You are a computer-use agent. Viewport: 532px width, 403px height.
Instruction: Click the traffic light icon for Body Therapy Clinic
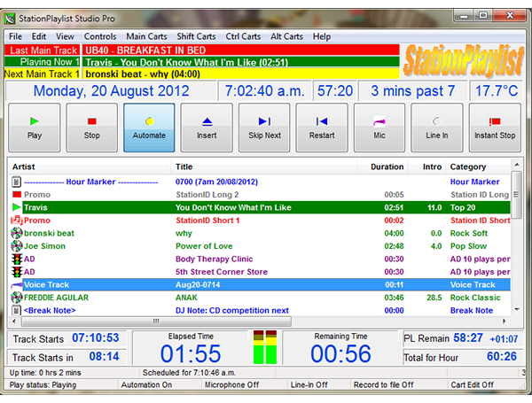click(x=17, y=259)
